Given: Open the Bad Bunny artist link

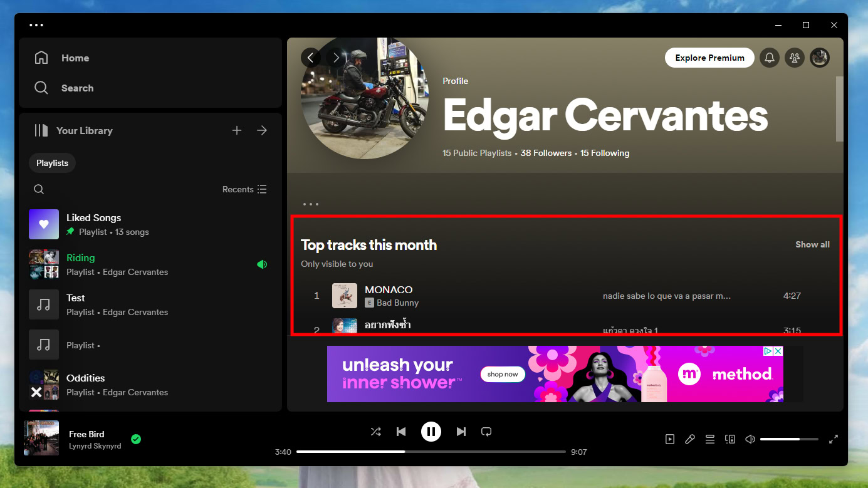Looking at the screenshot, I should pyautogui.click(x=397, y=303).
